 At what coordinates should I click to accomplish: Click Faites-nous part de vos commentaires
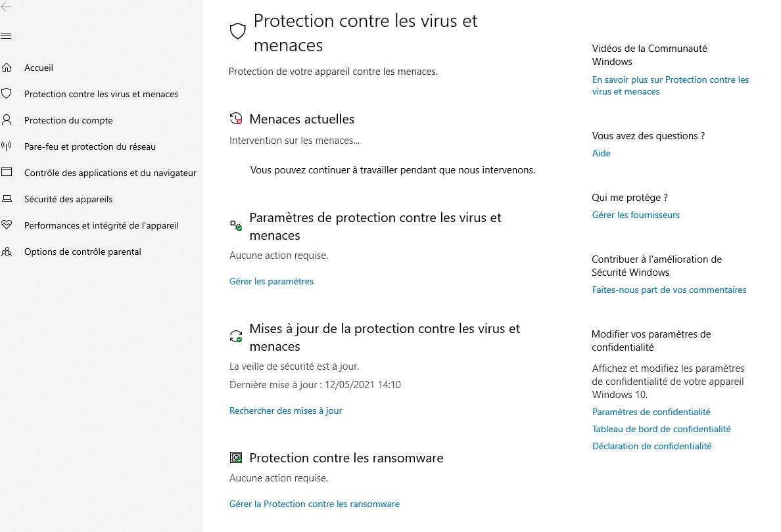click(x=669, y=290)
